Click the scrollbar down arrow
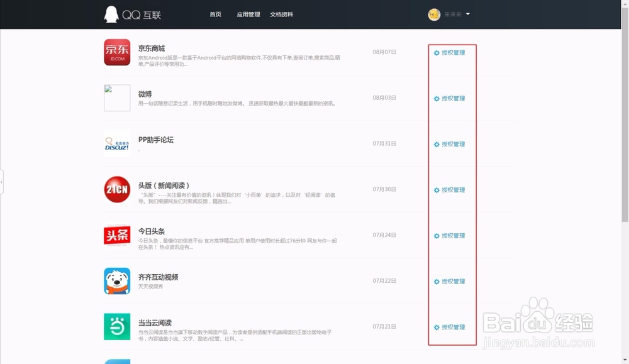Screen dimensions: 629x364 coord(625,360)
